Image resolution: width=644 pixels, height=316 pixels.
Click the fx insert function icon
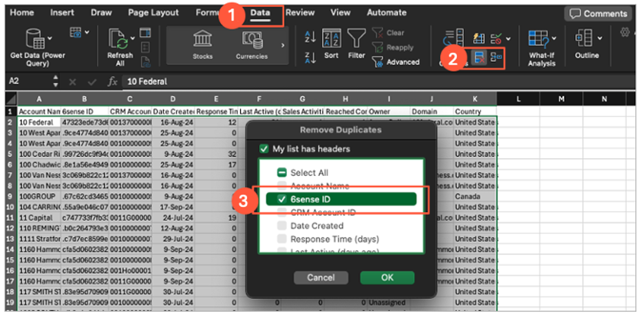point(112,82)
